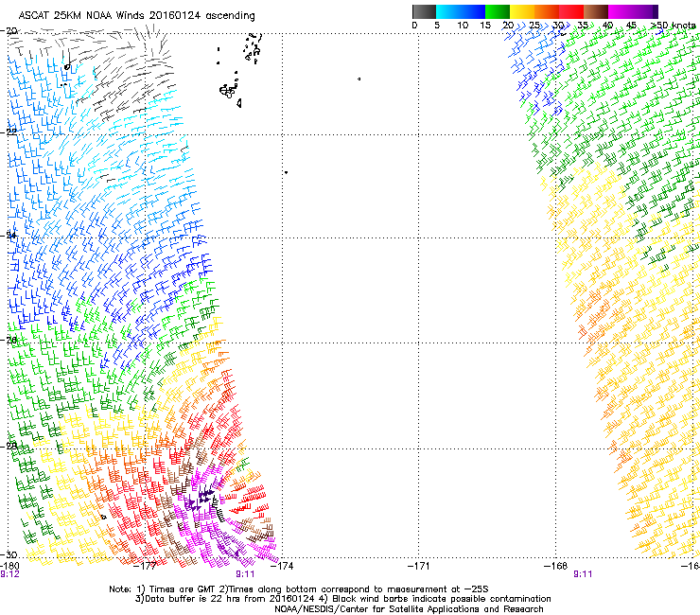Click the cyan 5-10 knots legend segment
Screen dimensions: 700x615
(448, 11)
